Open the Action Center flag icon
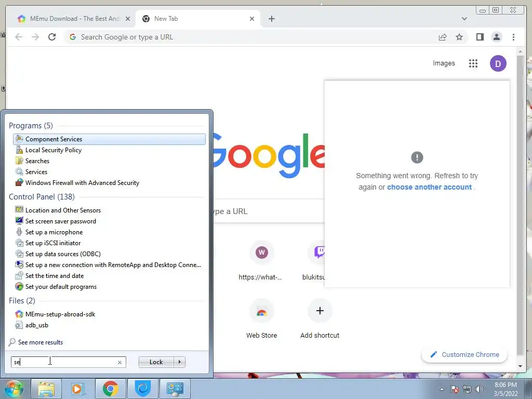Viewport: 532px width, 399px height. click(x=455, y=389)
